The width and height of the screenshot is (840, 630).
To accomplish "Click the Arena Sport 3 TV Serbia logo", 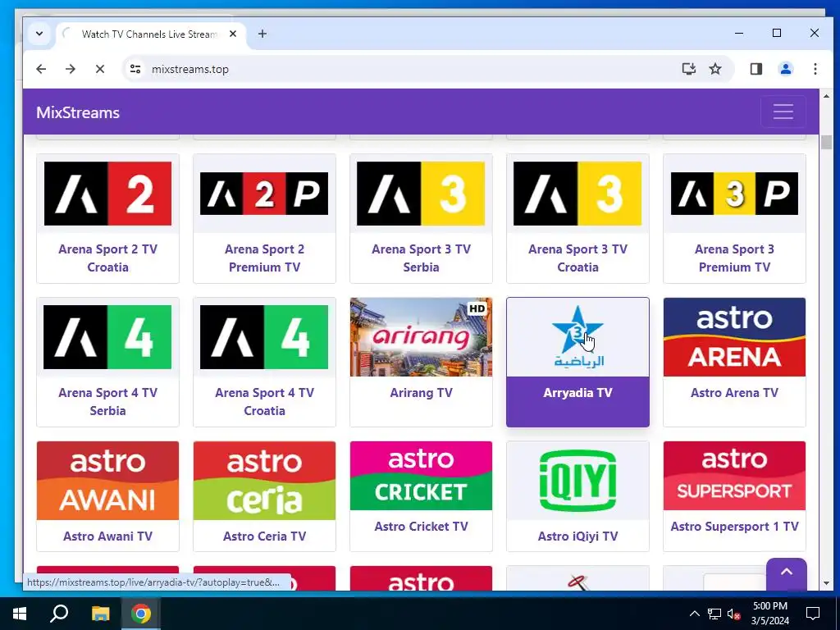I will [x=421, y=194].
